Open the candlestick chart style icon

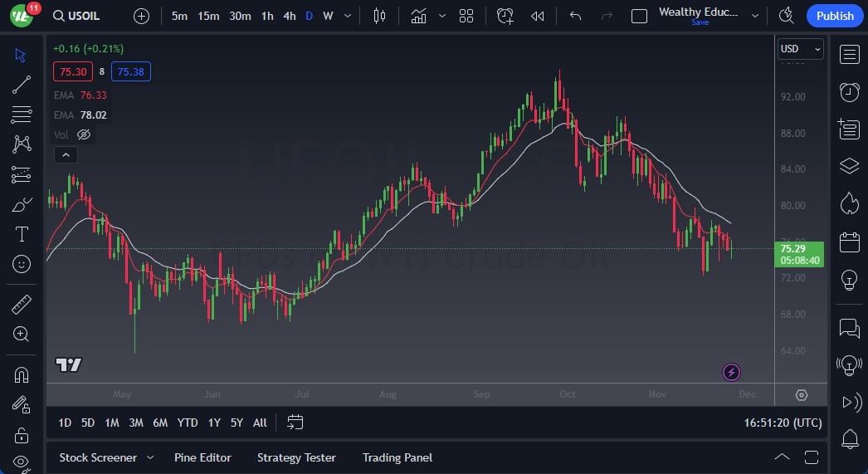[380, 16]
